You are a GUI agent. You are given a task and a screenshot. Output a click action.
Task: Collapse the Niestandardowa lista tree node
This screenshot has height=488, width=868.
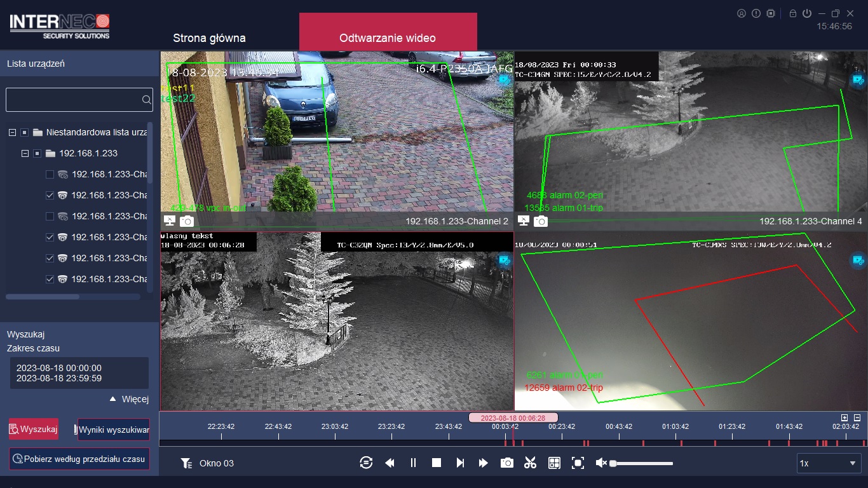click(12, 132)
